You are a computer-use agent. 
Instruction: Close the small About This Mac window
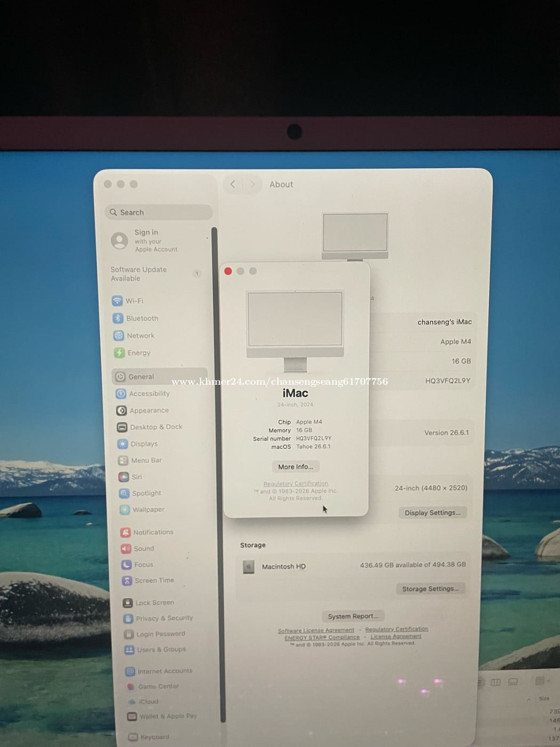(x=228, y=272)
